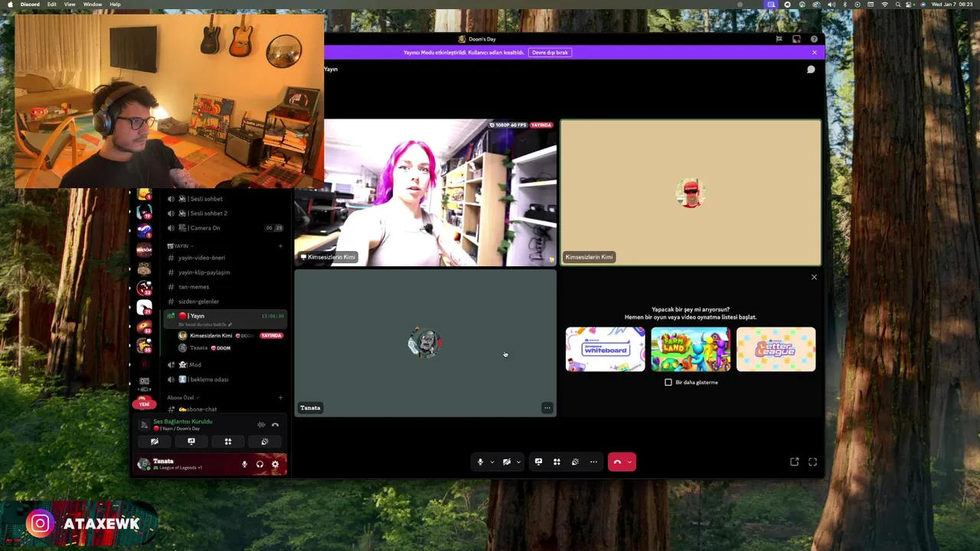Share your screen from the call bar

[x=538, y=462]
